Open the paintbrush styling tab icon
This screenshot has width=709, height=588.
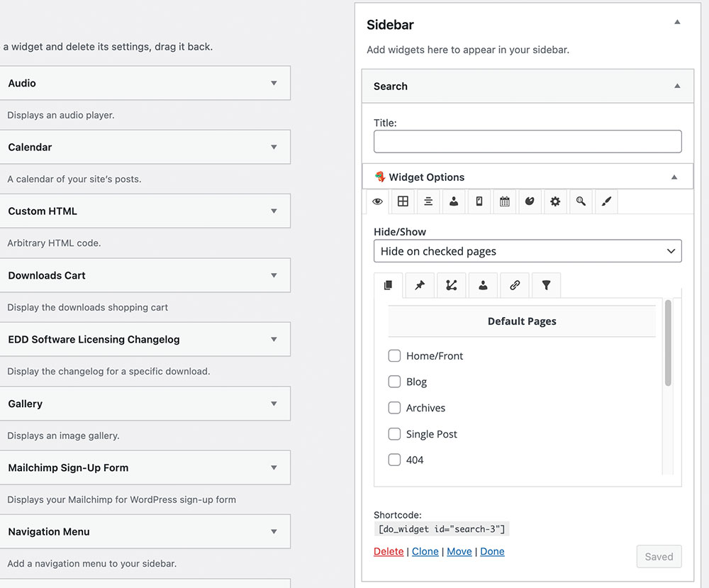pyautogui.click(x=605, y=201)
